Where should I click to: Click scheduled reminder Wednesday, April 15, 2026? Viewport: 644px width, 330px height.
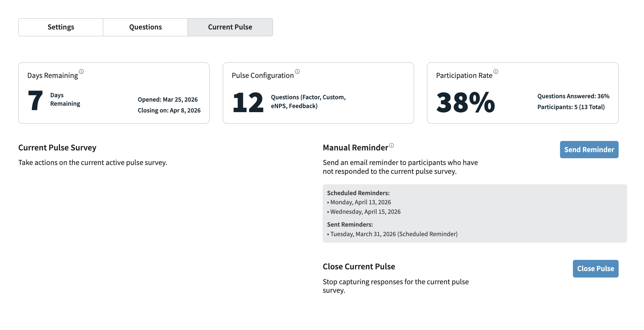(x=365, y=212)
